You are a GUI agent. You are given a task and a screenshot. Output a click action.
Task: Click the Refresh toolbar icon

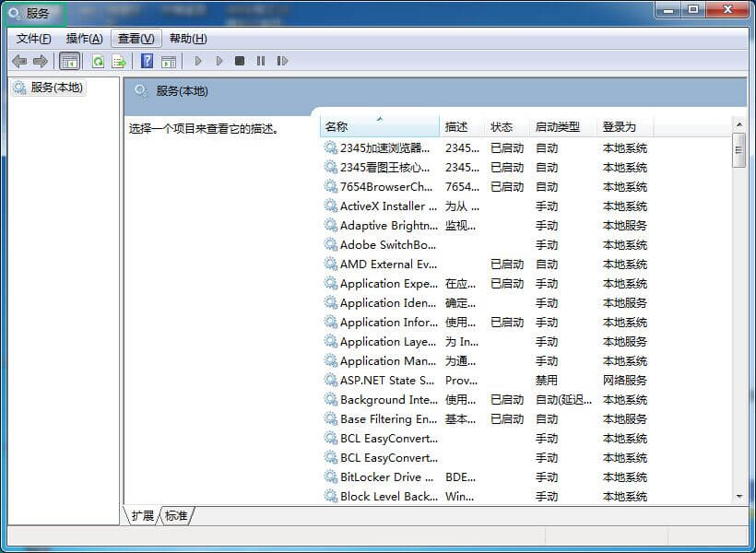point(98,62)
